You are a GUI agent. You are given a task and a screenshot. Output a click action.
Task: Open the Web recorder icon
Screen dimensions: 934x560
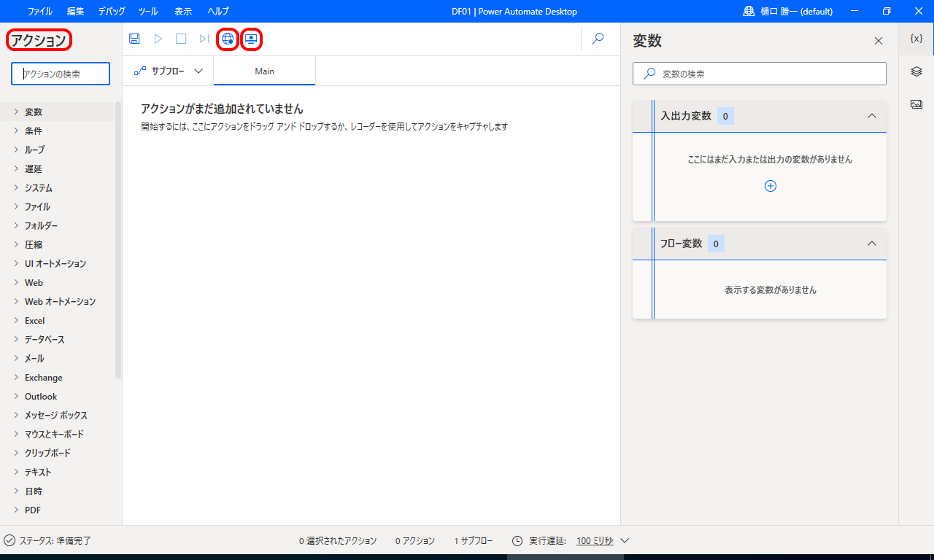[228, 39]
